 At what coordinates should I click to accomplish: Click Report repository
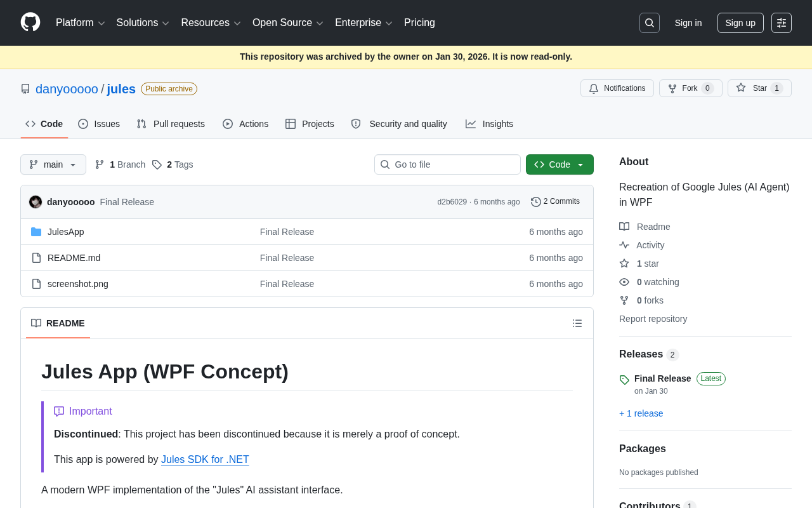(x=653, y=319)
